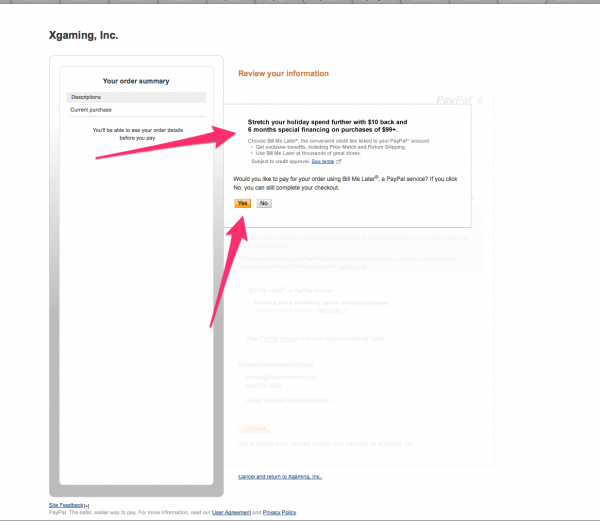Screen dimensions: 600x521
Task: Expand the [+] icon beside Site Feedback
Action: 89,505
